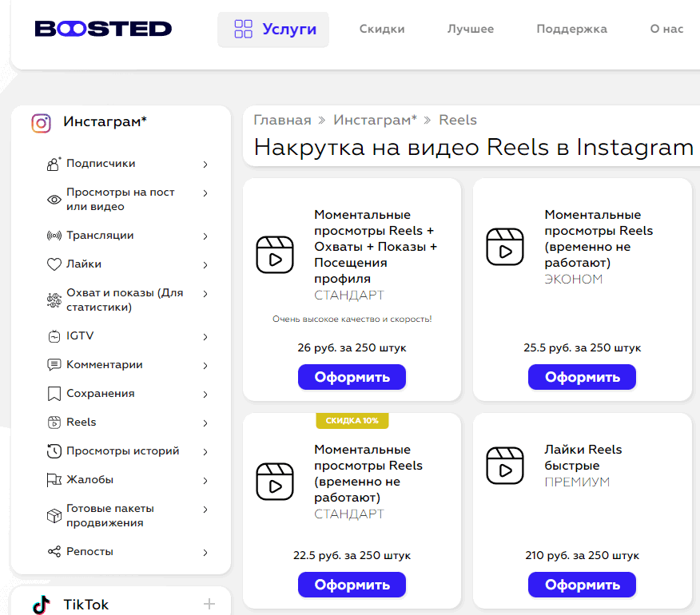Click the BOOSTED site logo
The width and height of the screenshot is (700, 615).
103,29
